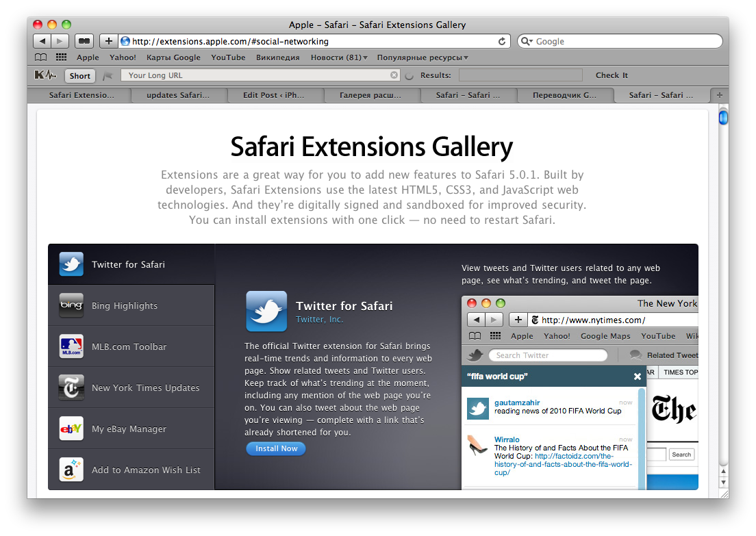Screen dimensions: 756x536
Task: Click the flag icon next to Short
Action: pyautogui.click(x=108, y=76)
